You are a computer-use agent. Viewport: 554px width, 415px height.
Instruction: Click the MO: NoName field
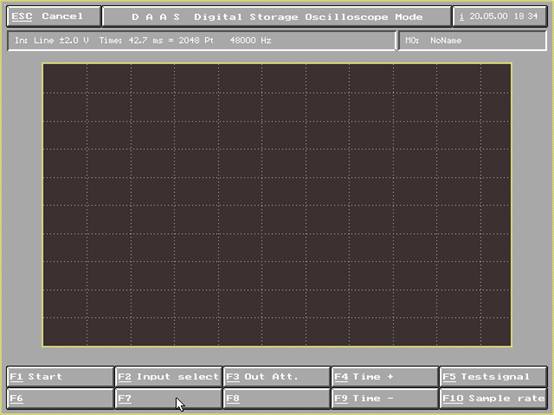point(472,41)
